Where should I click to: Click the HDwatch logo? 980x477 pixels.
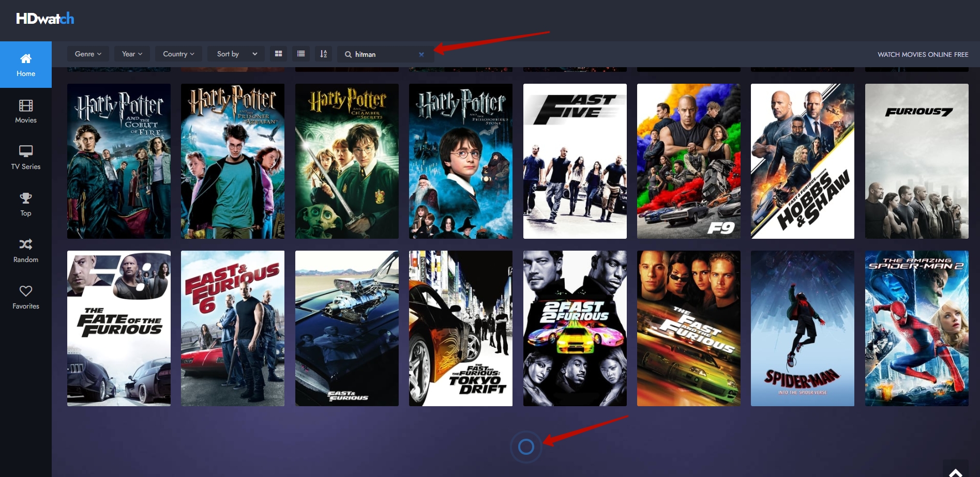pos(45,19)
